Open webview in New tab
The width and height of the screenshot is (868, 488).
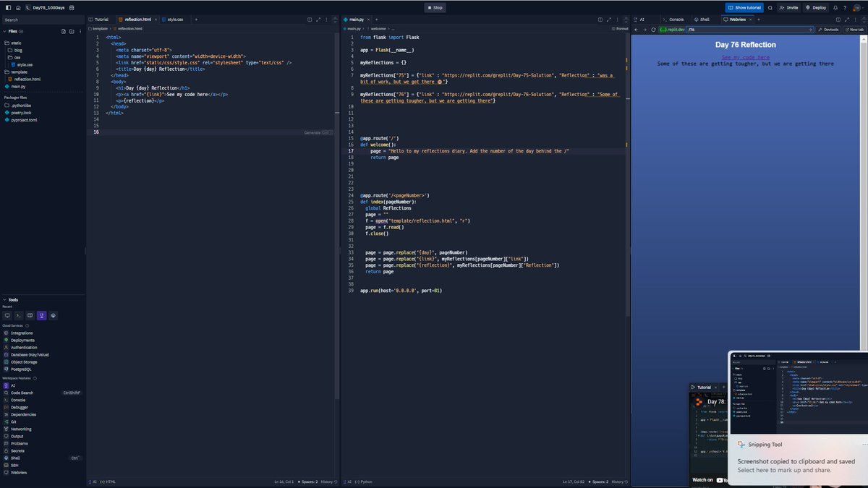tap(854, 30)
